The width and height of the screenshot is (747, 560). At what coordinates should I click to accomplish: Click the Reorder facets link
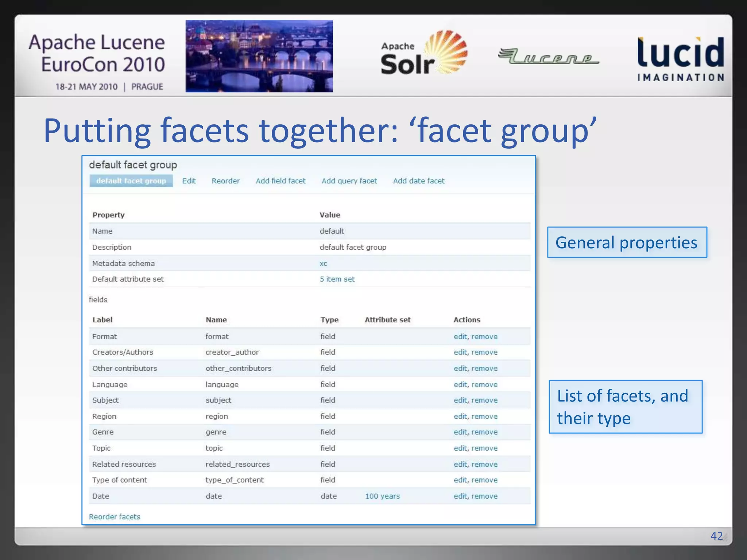tap(115, 517)
